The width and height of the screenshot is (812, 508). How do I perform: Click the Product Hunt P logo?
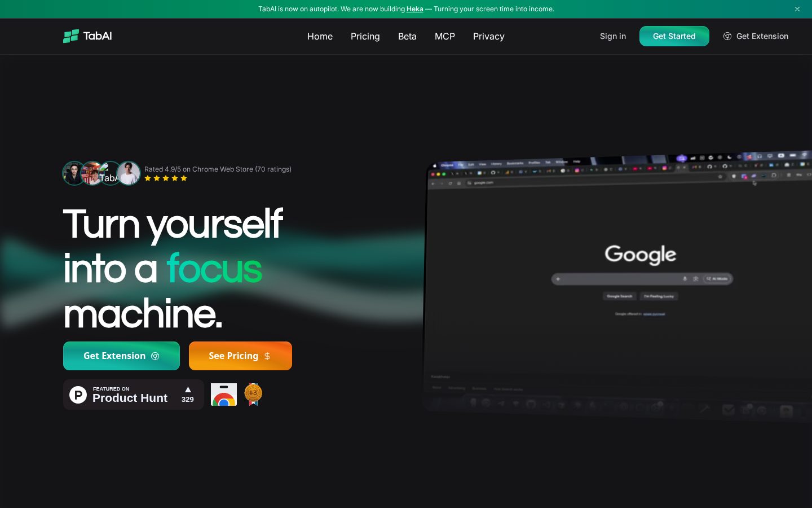(x=78, y=395)
